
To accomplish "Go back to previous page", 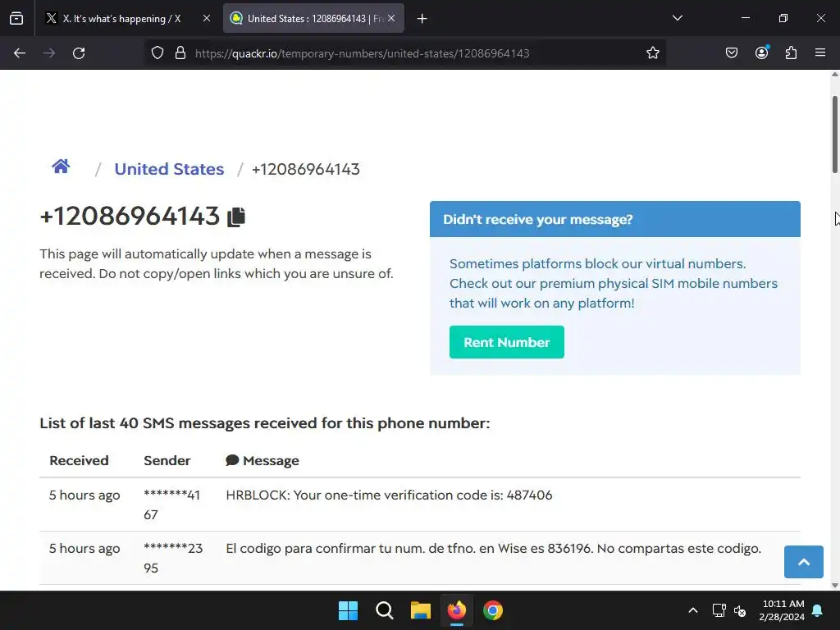I will pos(20,53).
